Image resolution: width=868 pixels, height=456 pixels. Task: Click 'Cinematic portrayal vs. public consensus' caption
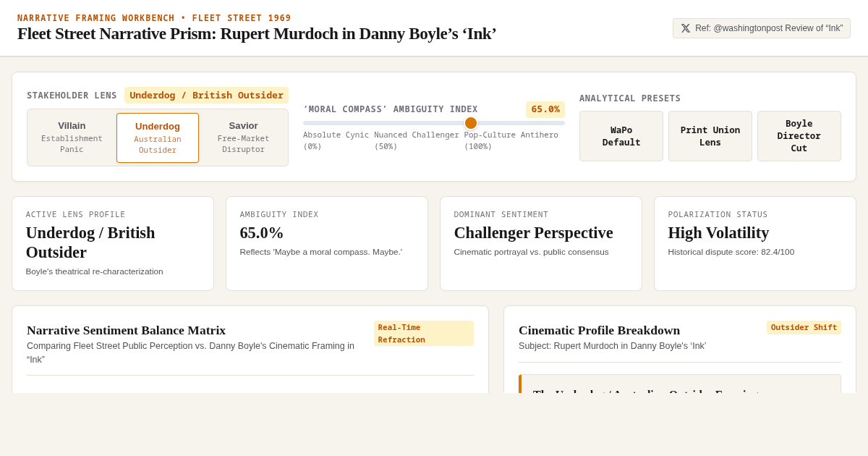coord(531,252)
